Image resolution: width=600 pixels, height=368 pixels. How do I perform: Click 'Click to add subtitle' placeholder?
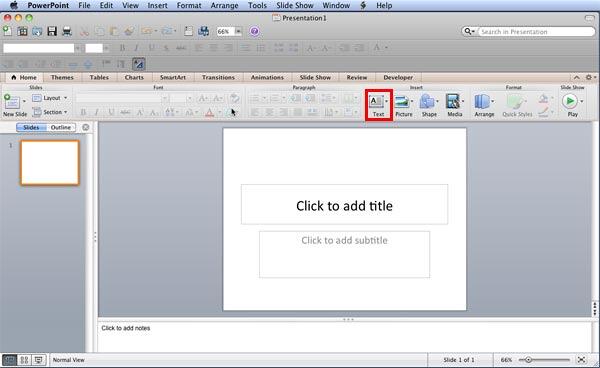click(x=344, y=254)
